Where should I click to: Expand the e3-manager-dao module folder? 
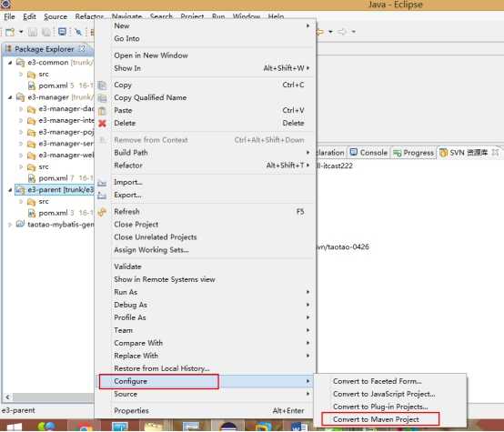point(21,109)
